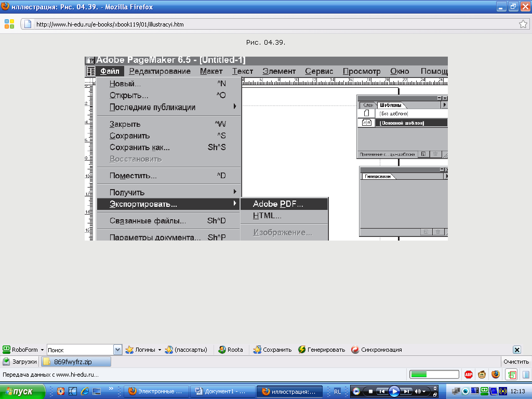Click the Firefox globe status bar icon
This screenshot has width=532, height=399.
click(x=495, y=374)
